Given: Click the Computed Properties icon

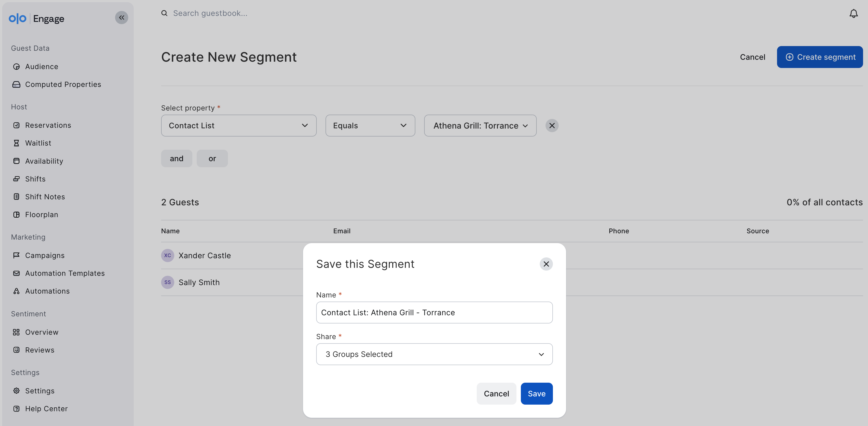Looking at the screenshot, I should [16, 85].
